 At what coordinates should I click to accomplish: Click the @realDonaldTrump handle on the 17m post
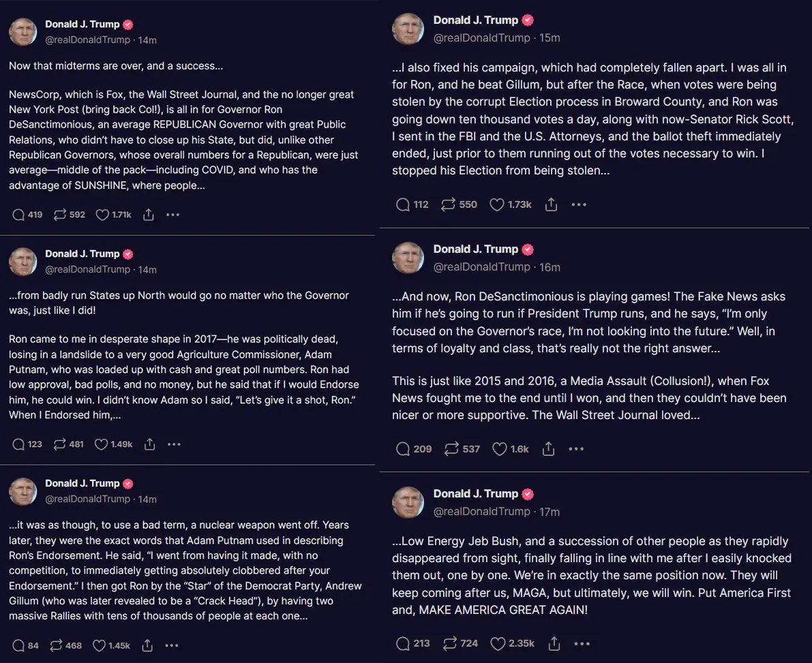point(481,511)
